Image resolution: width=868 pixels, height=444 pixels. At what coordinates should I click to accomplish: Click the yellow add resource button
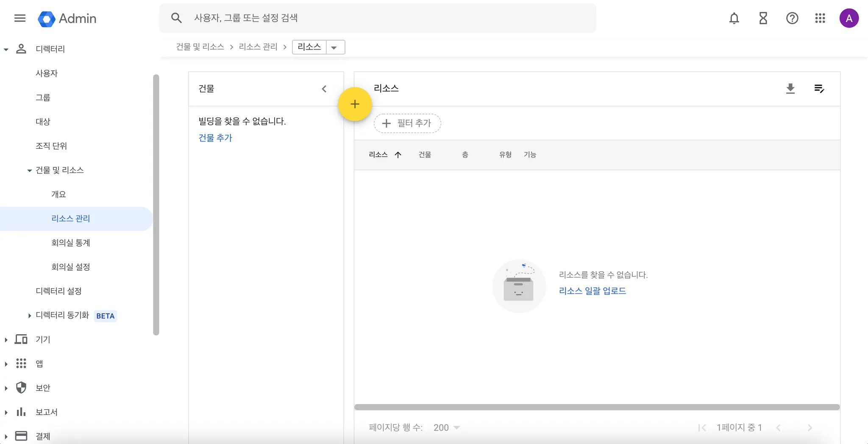tap(355, 104)
